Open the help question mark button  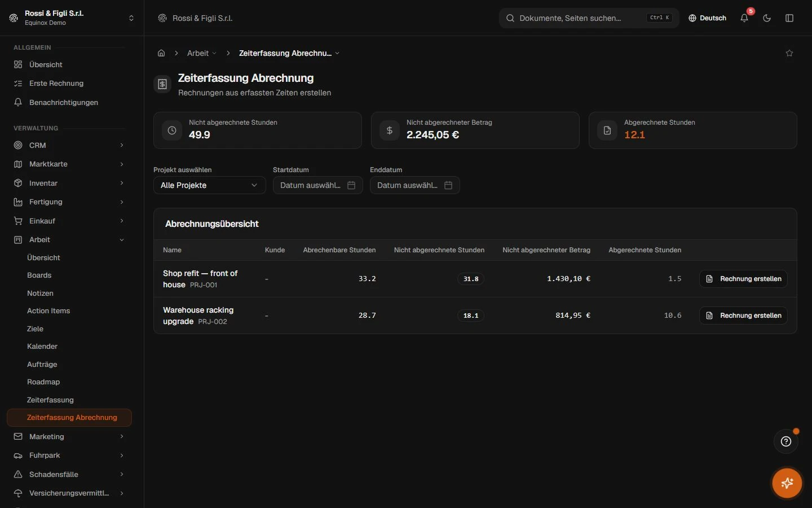point(786,441)
